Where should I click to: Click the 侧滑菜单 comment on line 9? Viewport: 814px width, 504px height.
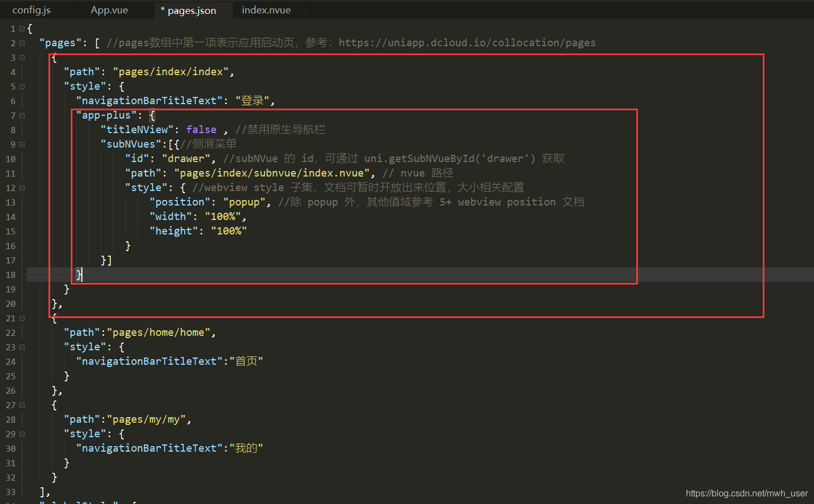(x=208, y=144)
